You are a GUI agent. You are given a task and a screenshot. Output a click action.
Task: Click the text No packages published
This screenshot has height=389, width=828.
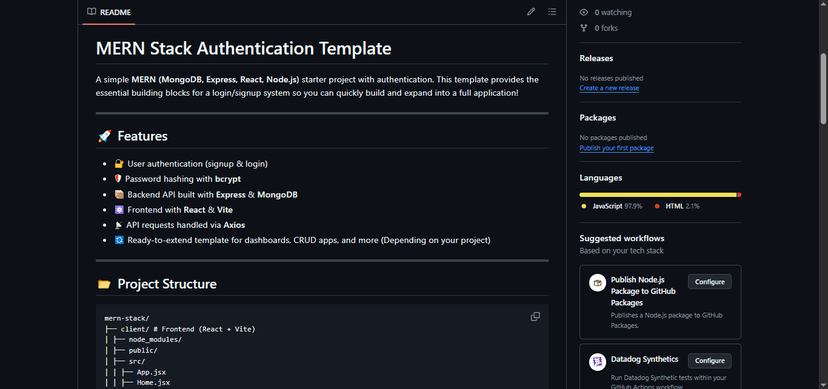coord(613,138)
